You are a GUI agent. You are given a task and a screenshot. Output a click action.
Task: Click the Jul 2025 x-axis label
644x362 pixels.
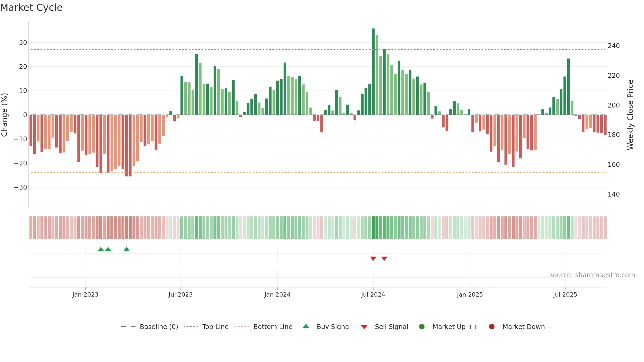[x=565, y=294]
